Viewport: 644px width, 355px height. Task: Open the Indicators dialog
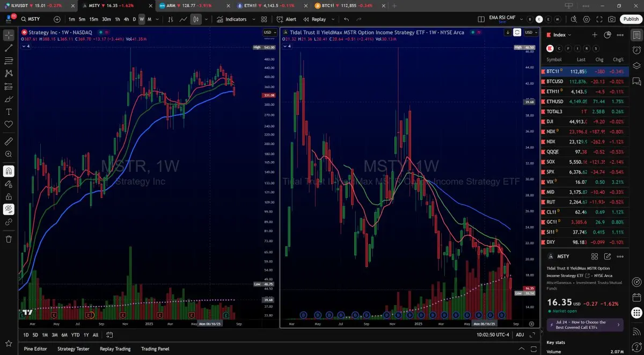point(232,19)
